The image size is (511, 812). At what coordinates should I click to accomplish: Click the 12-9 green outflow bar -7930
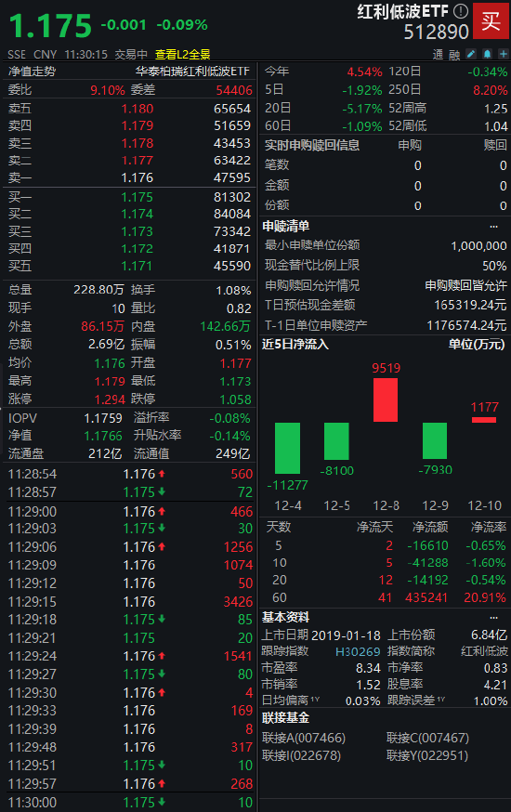point(435,440)
